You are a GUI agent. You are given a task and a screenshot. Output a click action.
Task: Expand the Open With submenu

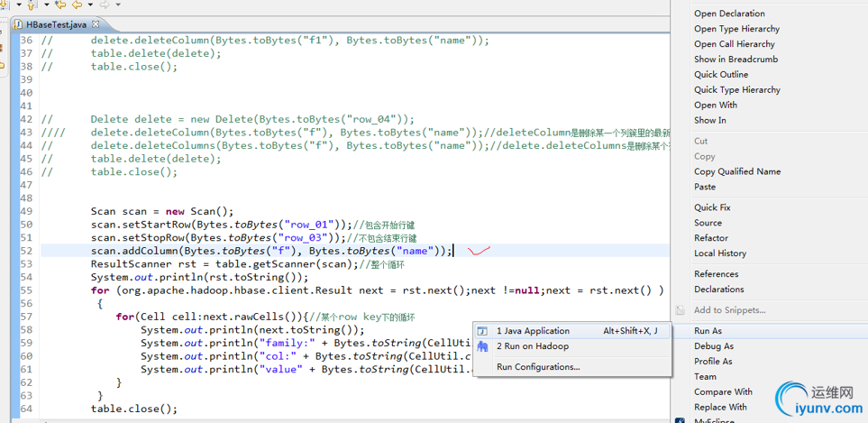tap(716, 106)
